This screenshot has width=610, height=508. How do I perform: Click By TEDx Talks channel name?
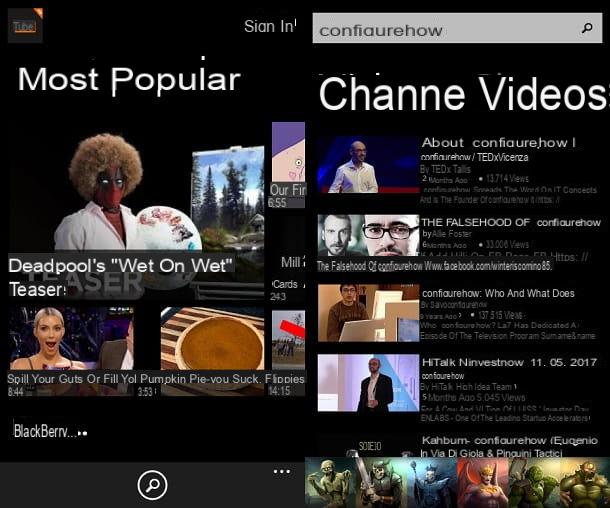[445, 169]
